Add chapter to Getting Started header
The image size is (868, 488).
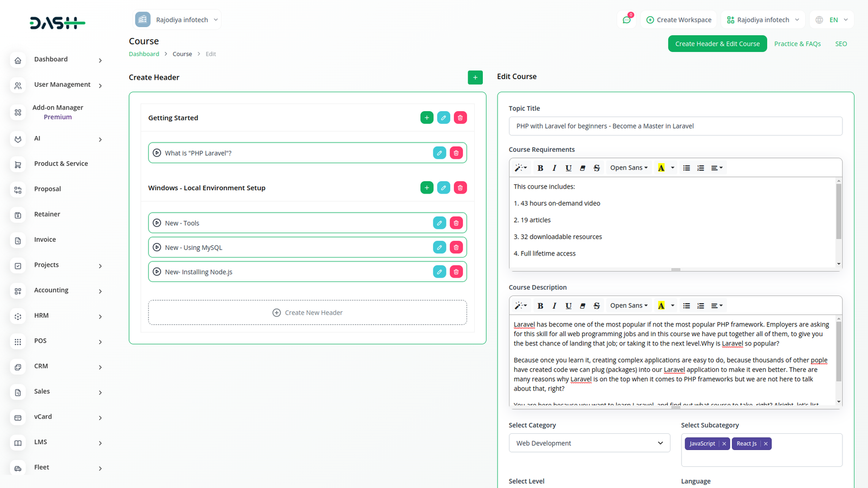[427, 118]
